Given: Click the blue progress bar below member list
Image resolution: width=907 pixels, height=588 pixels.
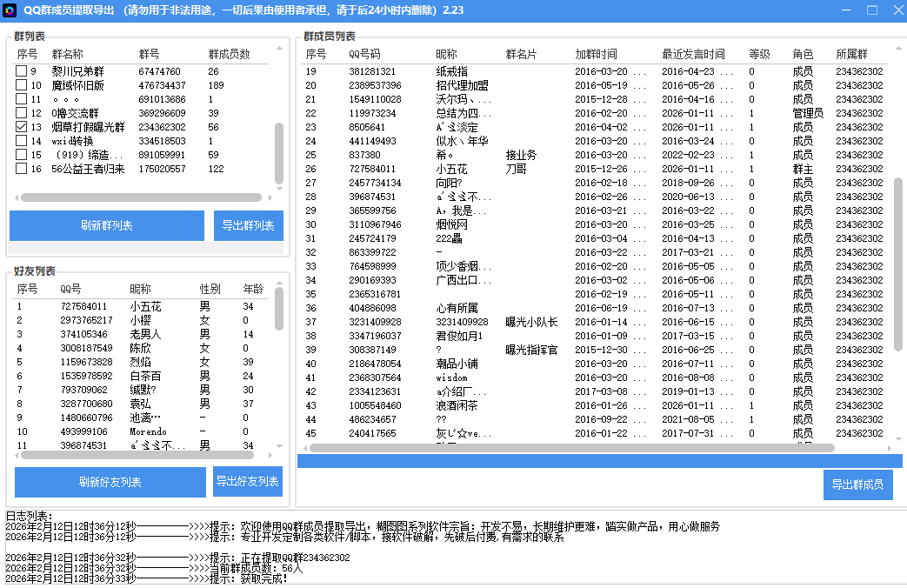Looking at the screenshot, I should tap(600, 461).
